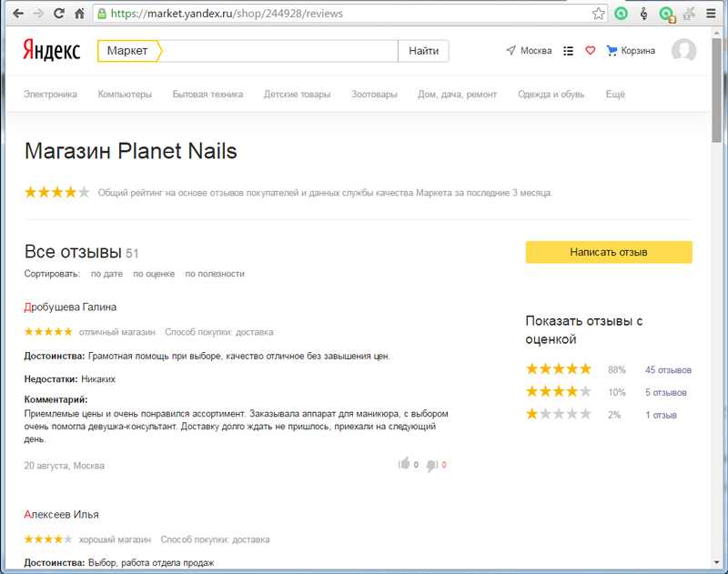Viewport: 728px width, 574px height.
Task: Open the Электроника category
Action: pyautogui.click(x=51, y=95)
